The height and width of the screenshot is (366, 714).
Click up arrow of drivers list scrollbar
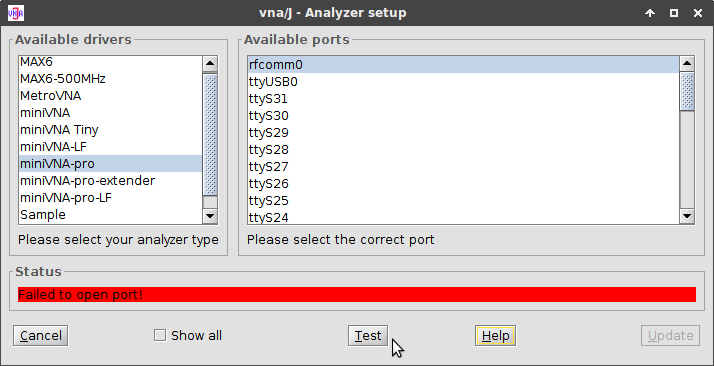tap(210, 64)
